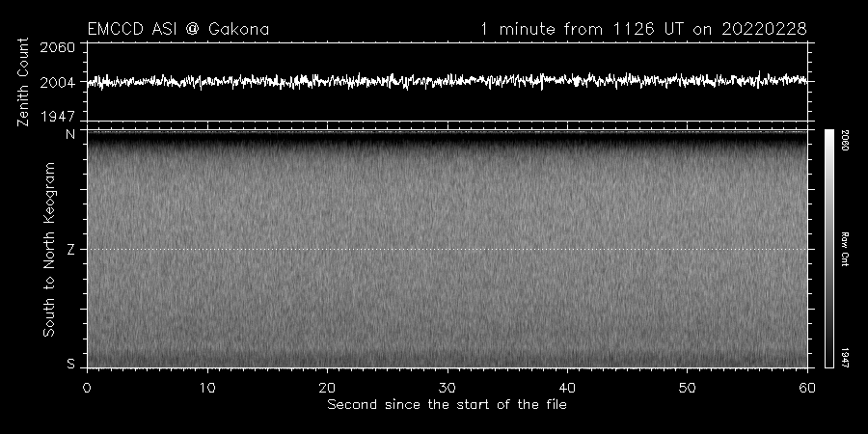Click the Z zenith label on keogram axis

tap(70, 250)
